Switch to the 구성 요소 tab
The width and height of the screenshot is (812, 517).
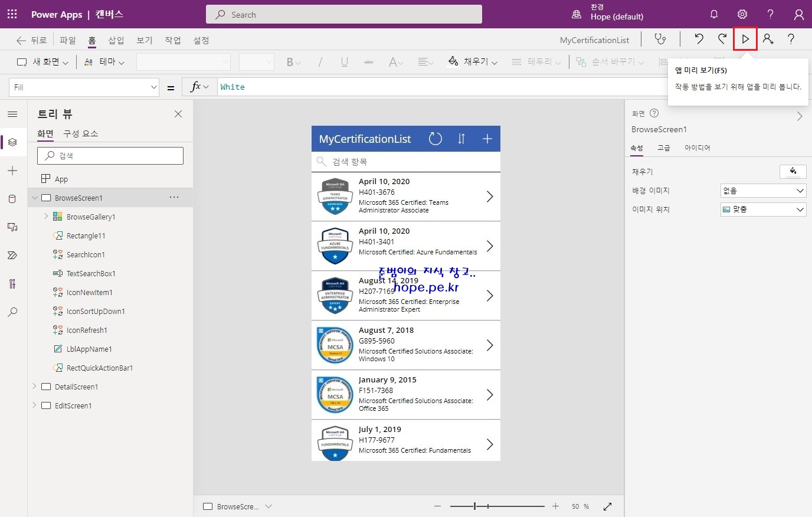81,133
